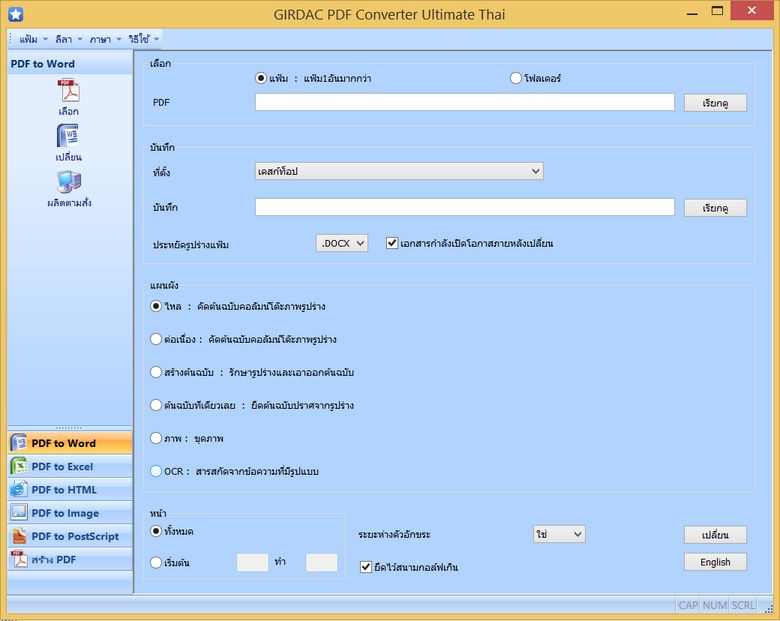Click the PDF to Image tab icon
780x621 pixels.
coord(19,513)
